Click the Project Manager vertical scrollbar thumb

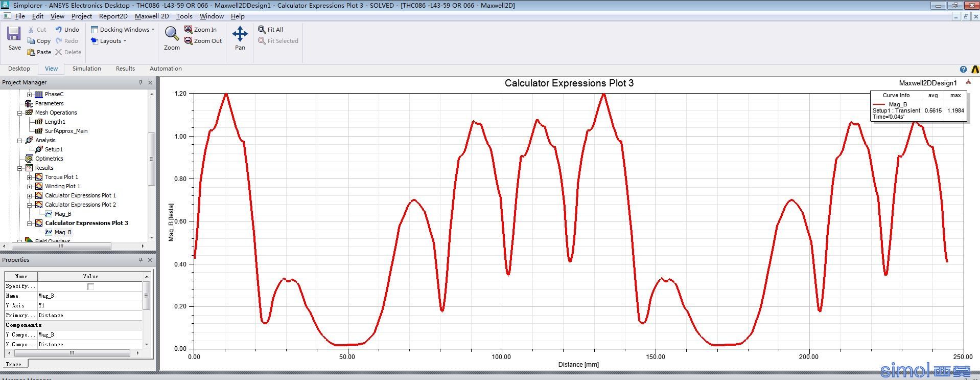click(x=151, y=159)
